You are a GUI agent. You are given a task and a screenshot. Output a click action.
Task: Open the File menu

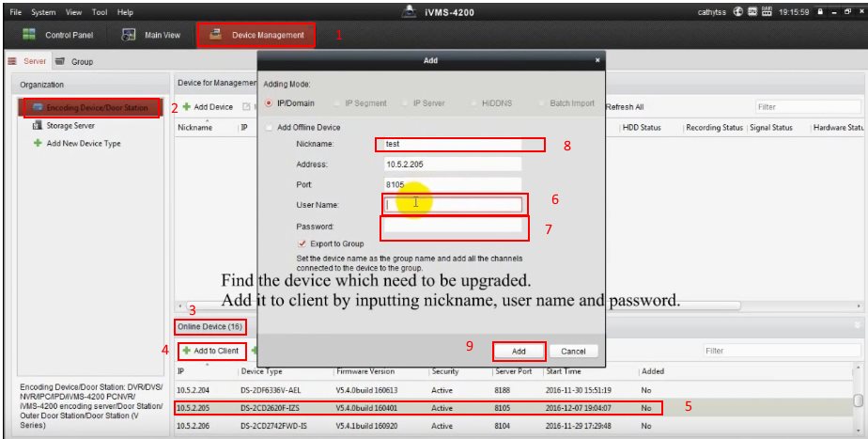(16, 12)
